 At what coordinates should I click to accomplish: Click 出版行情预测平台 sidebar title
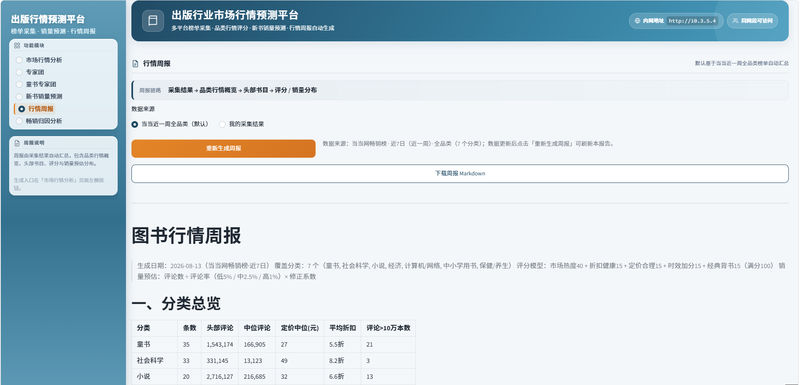47,19
